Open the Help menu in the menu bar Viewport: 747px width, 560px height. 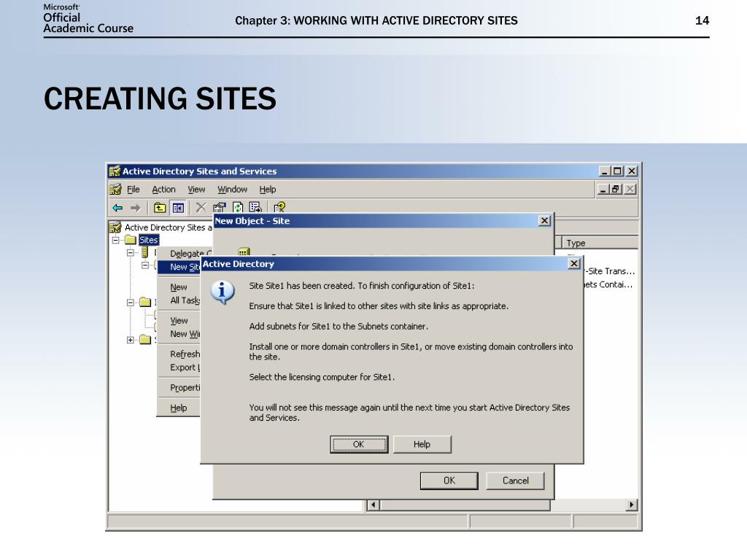pos(268,190)
